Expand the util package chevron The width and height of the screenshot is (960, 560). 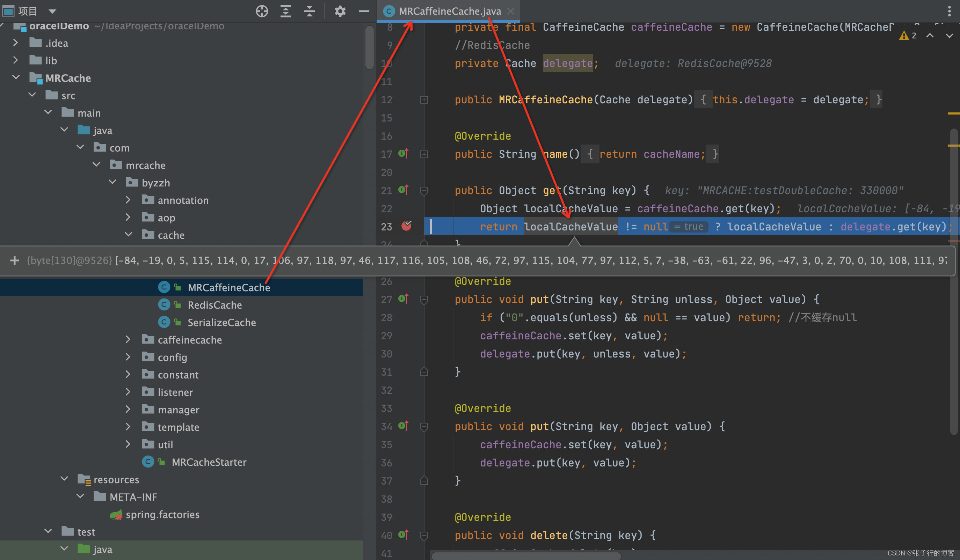pos(128,444)
